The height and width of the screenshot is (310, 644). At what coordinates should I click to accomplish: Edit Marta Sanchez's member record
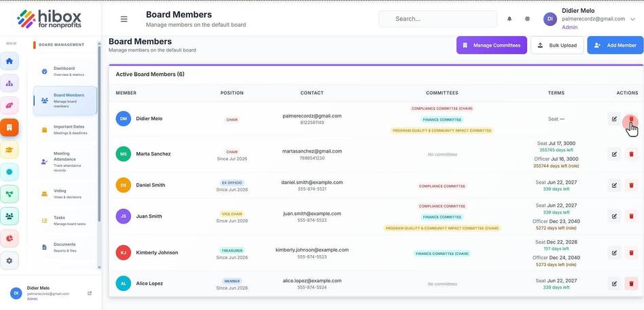pos(614,154)
